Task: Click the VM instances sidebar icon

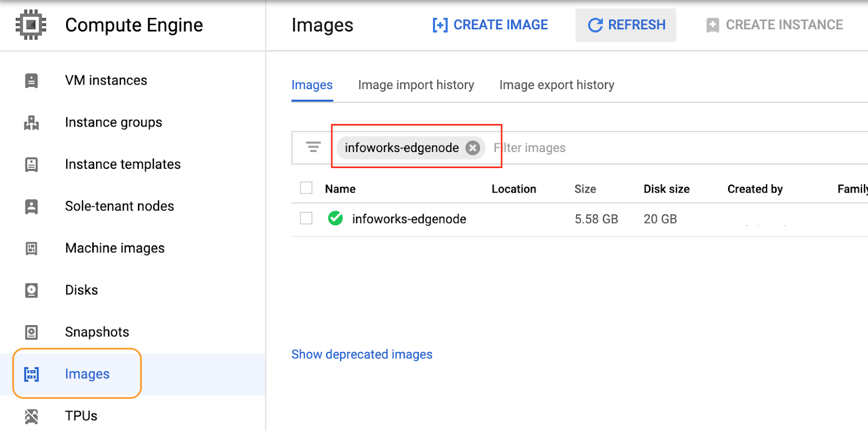Action: pyautogui.click(x=31, y=80)
